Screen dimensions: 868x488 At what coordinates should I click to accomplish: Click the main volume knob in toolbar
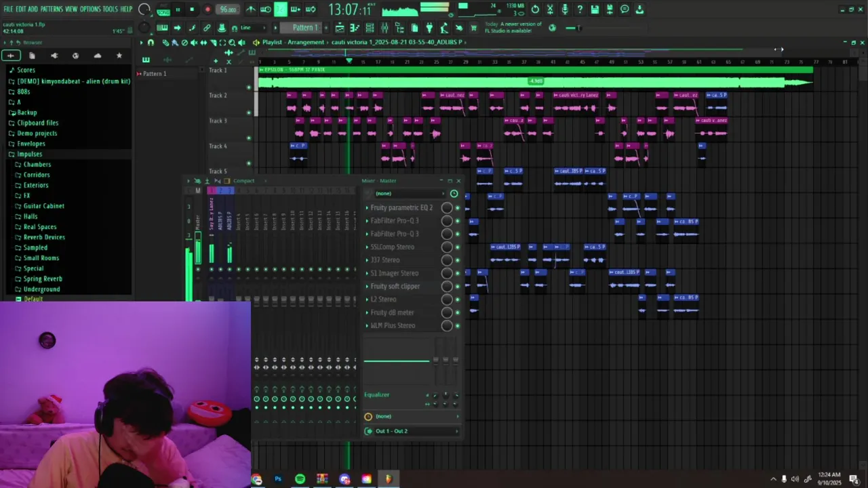144,9
